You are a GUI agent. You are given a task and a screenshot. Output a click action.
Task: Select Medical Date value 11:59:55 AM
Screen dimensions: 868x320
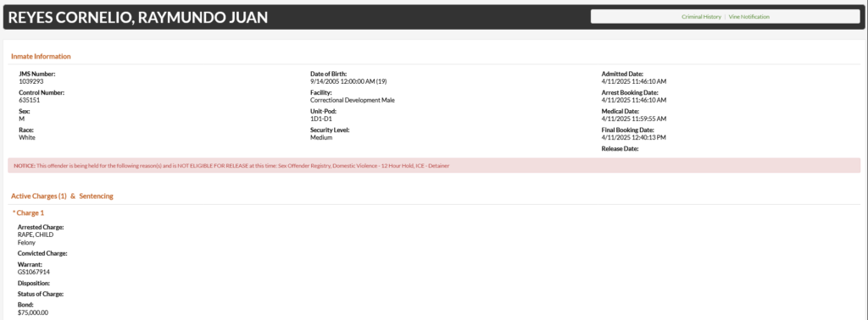(648, 119)
